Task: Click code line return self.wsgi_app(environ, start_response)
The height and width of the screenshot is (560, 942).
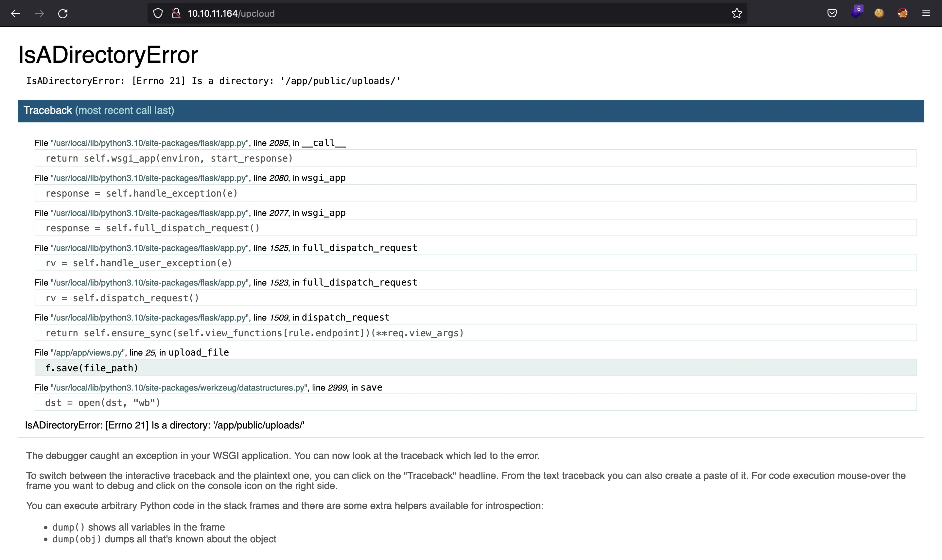Action: (x=475, y=158)
